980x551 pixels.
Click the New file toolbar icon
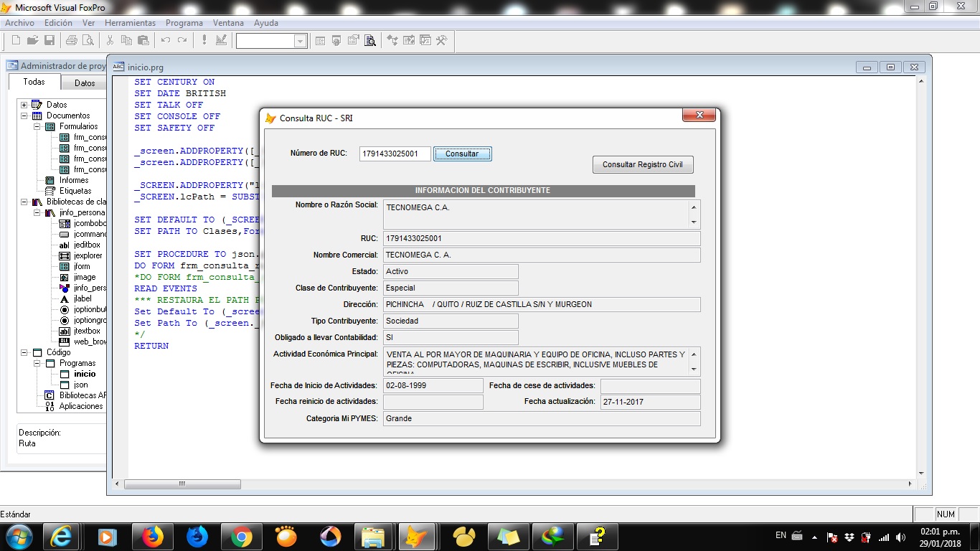point(16,40)
